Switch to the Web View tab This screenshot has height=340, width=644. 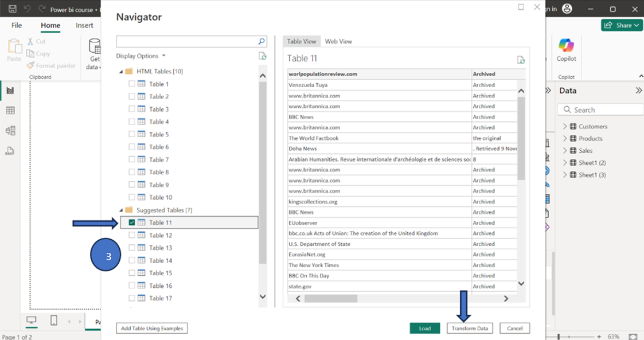pos(338,41)
